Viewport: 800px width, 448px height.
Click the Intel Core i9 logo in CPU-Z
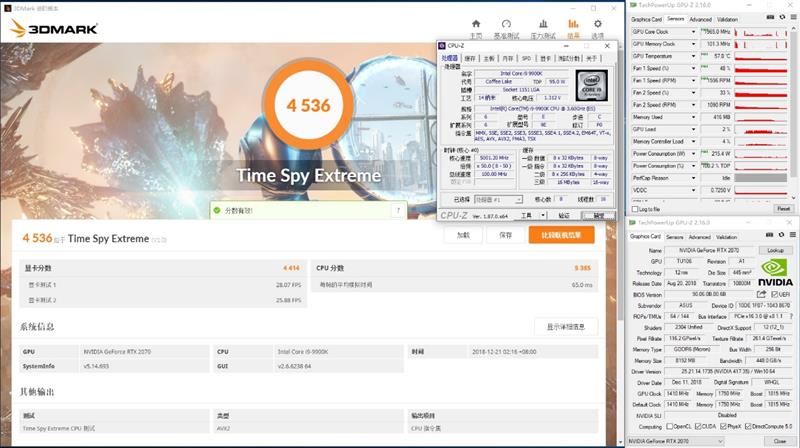(x=592, y=85)
